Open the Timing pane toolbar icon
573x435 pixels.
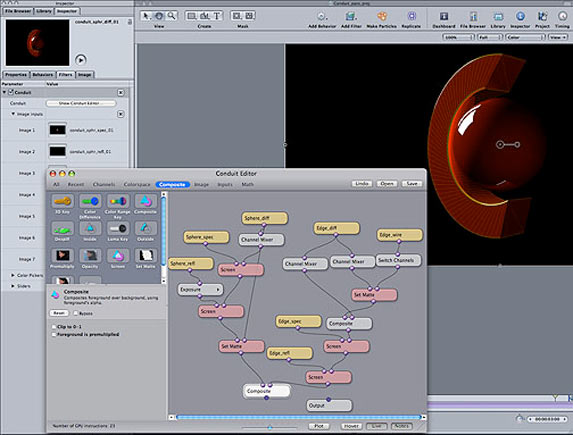pyautogui.click(x=562, y=16)
